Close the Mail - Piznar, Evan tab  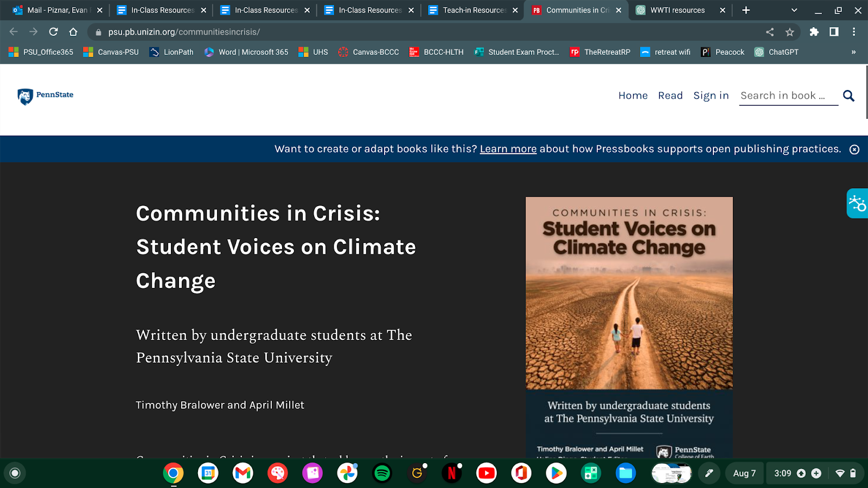pos(99,10)
